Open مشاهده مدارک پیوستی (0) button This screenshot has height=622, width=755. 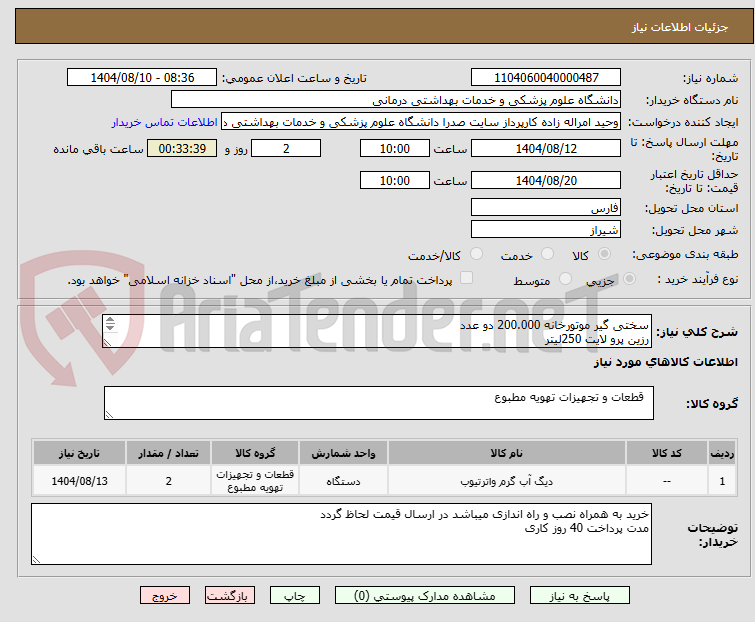[x=424, y=596]
